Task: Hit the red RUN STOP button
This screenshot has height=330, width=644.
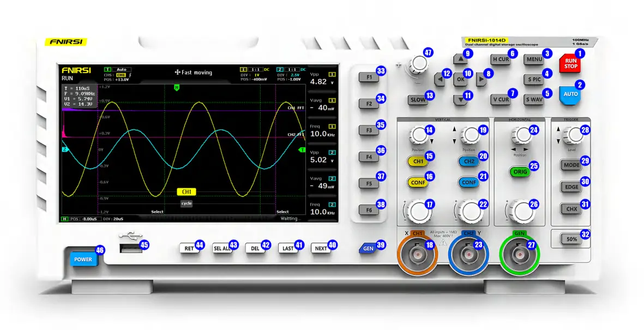Action: click(x=570, y=64)
